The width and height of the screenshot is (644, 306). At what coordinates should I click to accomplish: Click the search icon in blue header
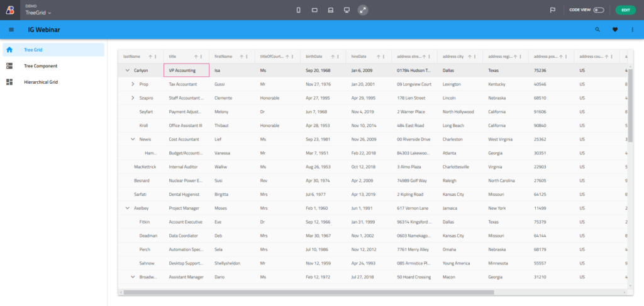(597, 30)
